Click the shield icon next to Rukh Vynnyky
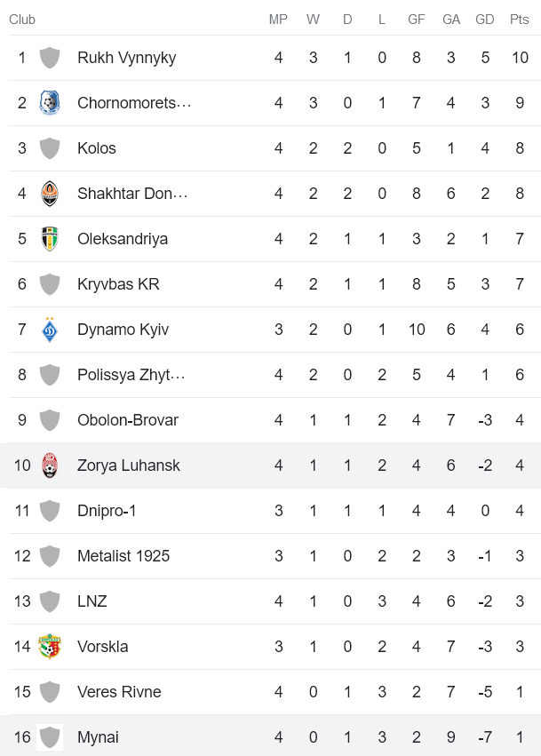This screenshot has width=541, height=756. [x=50, y=57]
